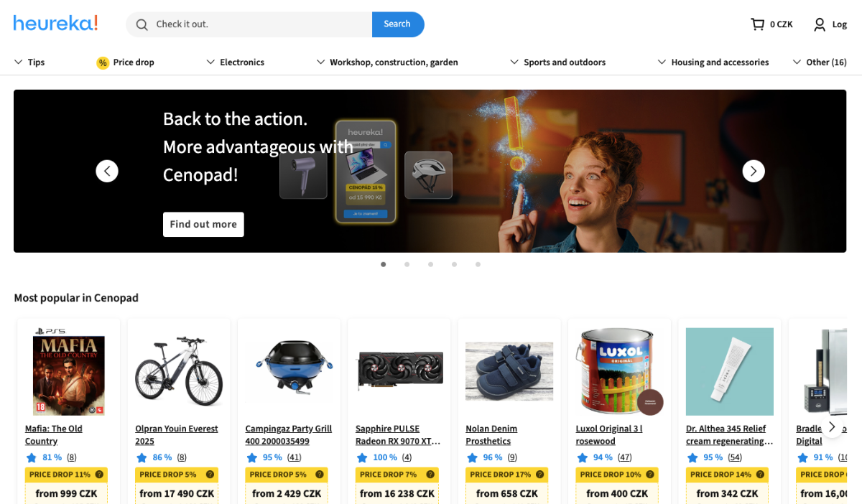Click the user account Log icon
Viewport: 862px width, 504px height.
tap(820, 24)
